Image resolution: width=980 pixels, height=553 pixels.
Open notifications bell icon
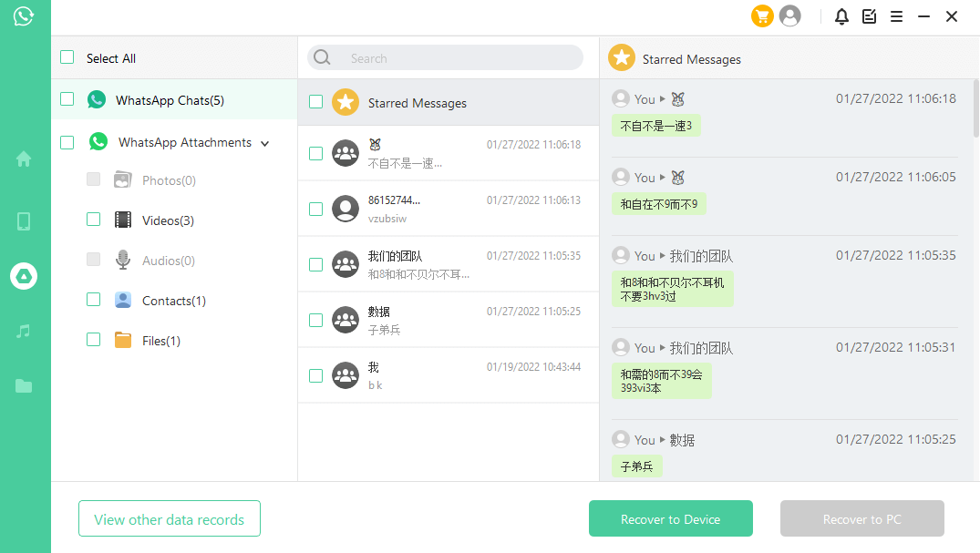[x=841, y=16]
